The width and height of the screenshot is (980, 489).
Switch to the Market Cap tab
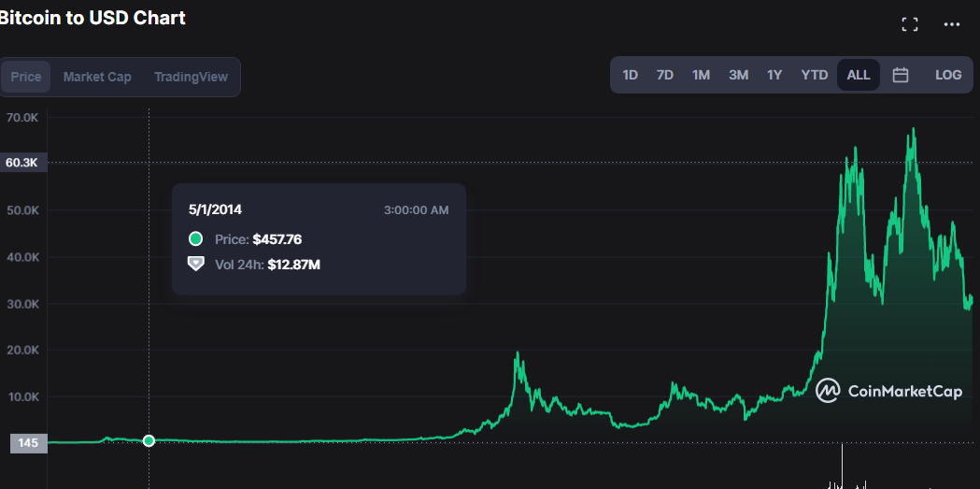[x=97, y=77]
